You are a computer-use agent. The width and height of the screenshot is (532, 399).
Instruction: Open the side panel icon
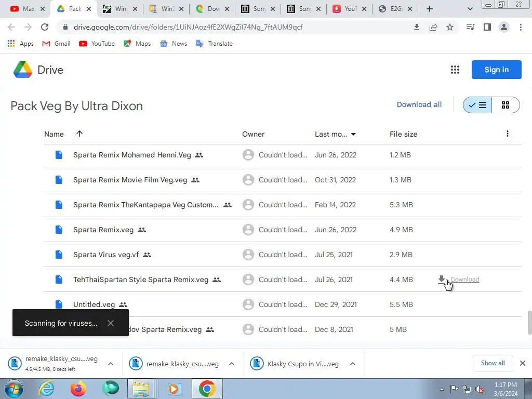click(487, 27)
